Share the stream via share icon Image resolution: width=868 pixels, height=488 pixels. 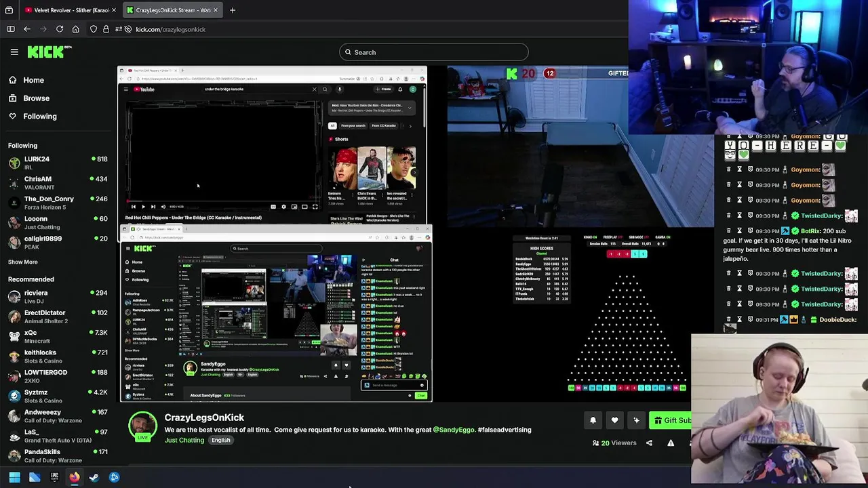pos(649,443)
